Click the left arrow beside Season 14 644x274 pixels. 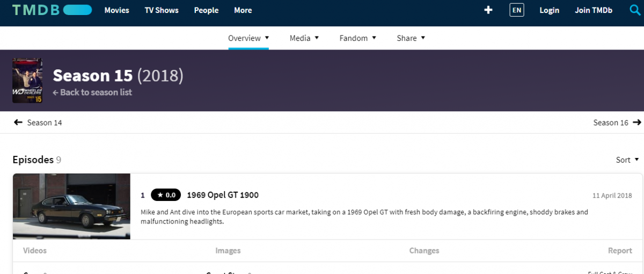point(18,122)
